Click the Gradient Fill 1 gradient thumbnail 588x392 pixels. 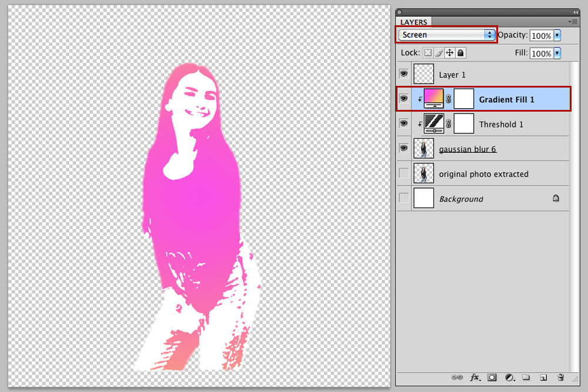click(x=434, y=99)
